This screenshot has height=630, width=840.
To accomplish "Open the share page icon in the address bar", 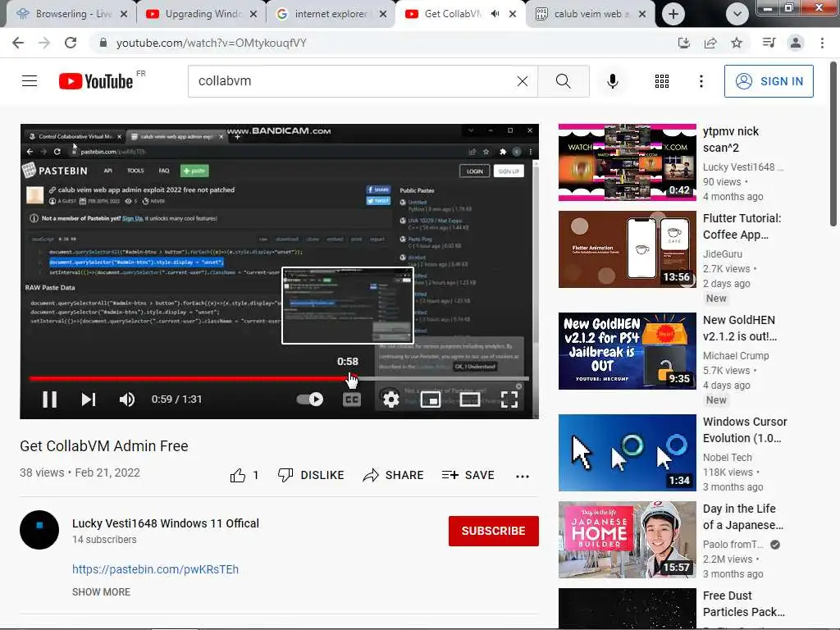I will tap(710, 43).
